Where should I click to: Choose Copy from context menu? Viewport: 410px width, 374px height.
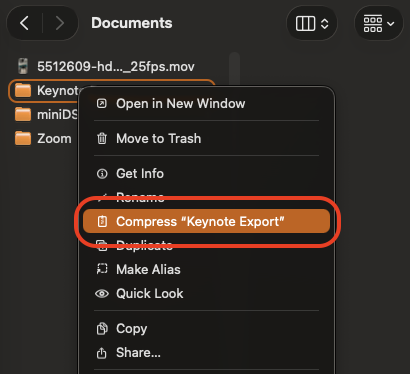tap(206, 328)
